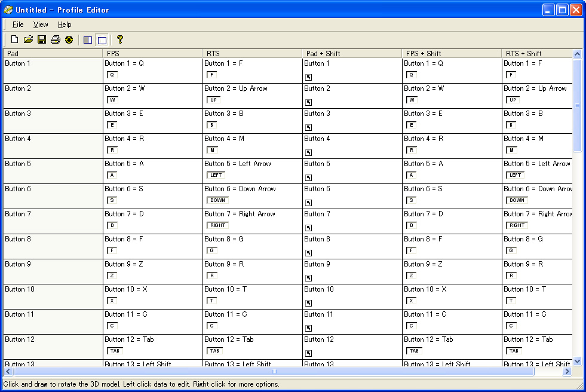Select 'Button 9' in Pad + Shift column
586x392 pixels.
tap(352, 271)
